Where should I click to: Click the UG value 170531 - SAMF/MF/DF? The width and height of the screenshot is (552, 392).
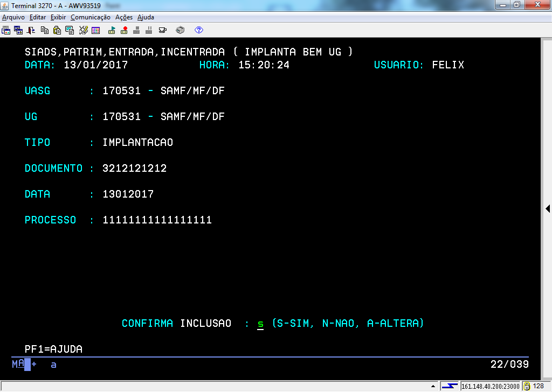[163, 116]
